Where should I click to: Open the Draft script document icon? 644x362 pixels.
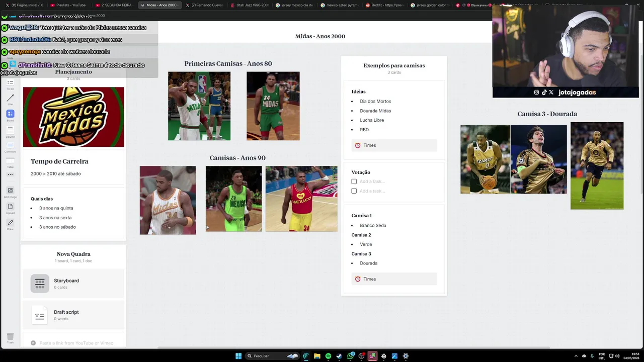pos(40,315)
